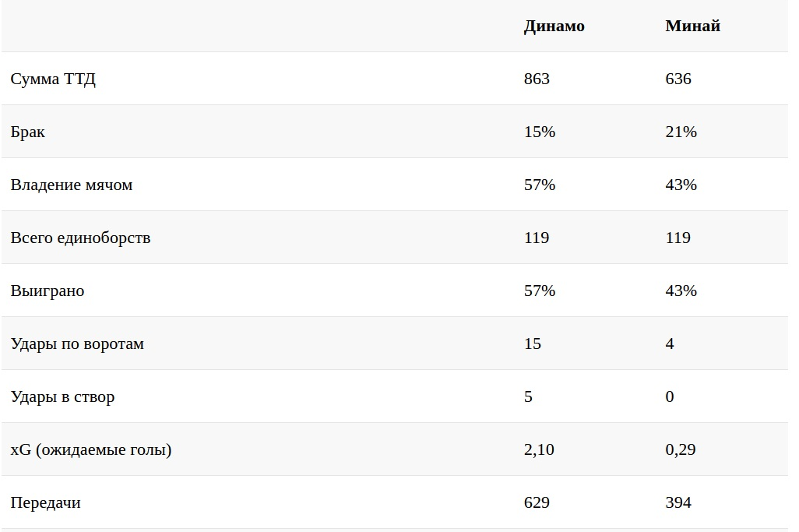Select the Брак row label
The image size is (799, 532).
[x=28, y=132]
